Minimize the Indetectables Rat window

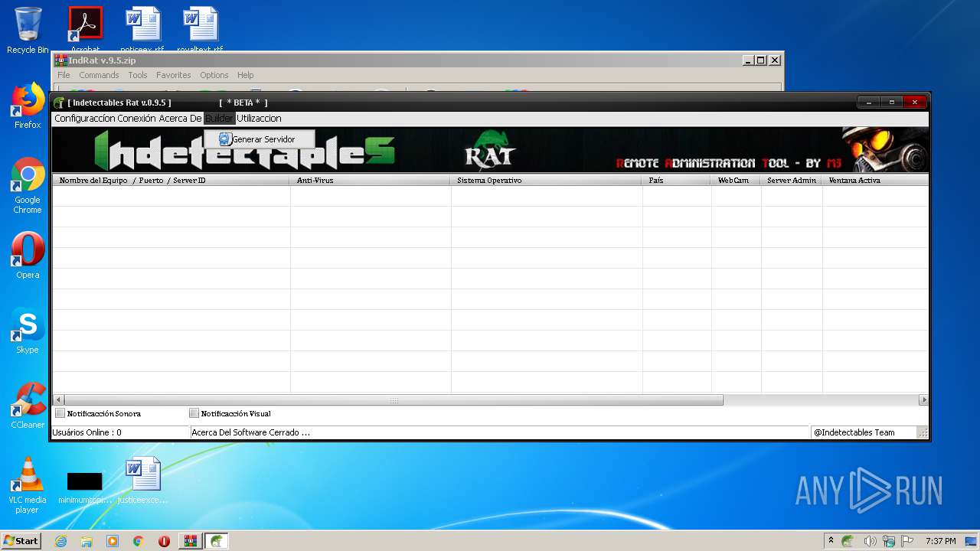(x=868, y=102)
